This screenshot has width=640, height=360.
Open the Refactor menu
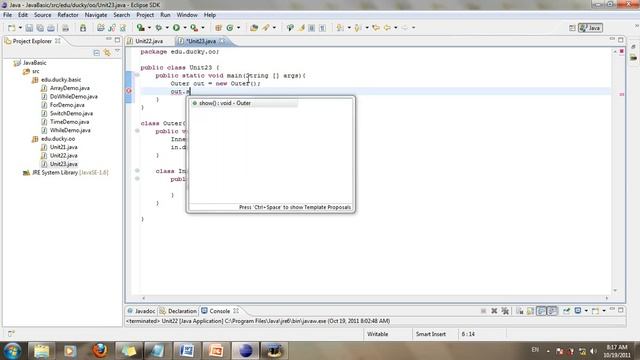click(68, 15)
